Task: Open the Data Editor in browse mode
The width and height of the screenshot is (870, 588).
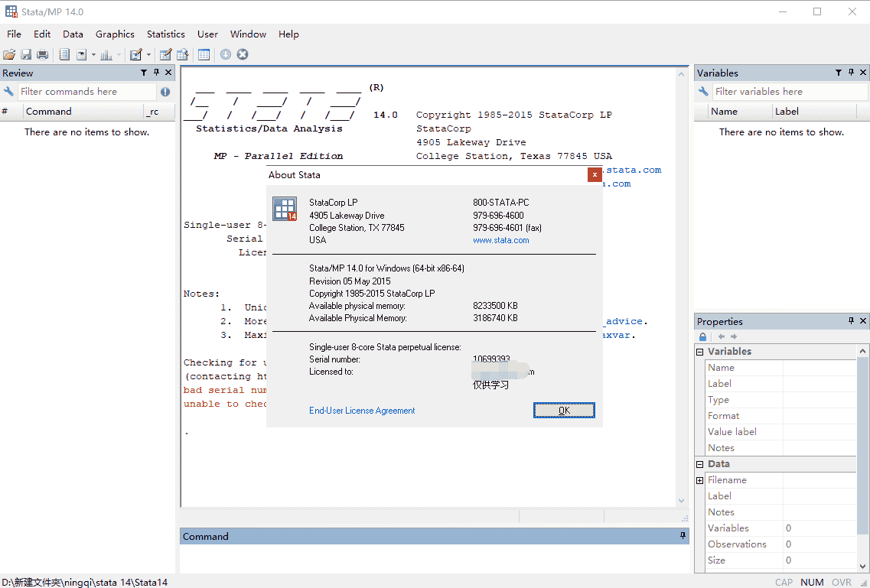Action: pyautogui.click(x=182, y=54)
